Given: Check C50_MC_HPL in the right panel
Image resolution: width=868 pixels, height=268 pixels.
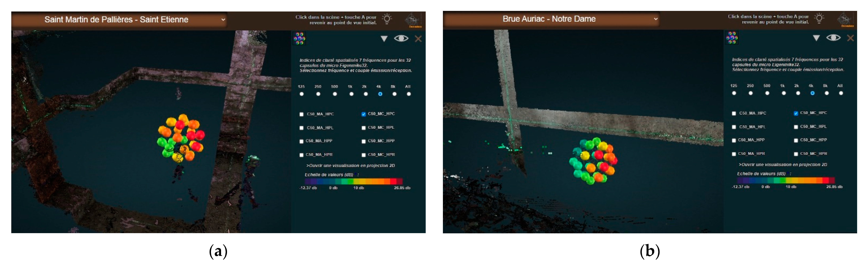Looking at the screenshot, I should (x=796, y=127).
